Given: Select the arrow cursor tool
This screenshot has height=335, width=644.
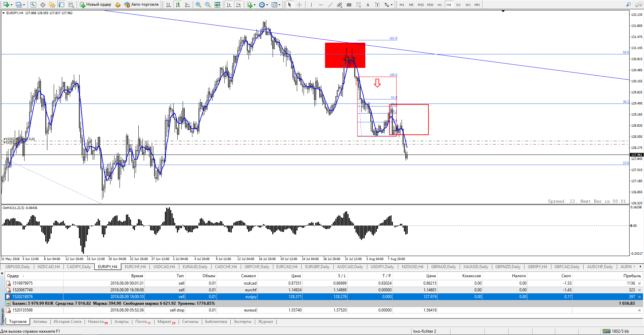Looking at the screenshot, I should click(290, 5).
